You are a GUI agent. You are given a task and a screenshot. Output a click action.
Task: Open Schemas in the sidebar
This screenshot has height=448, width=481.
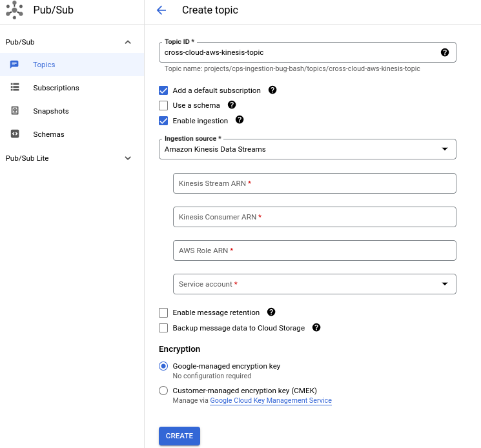pyautogui.click(x=72, y=134)
